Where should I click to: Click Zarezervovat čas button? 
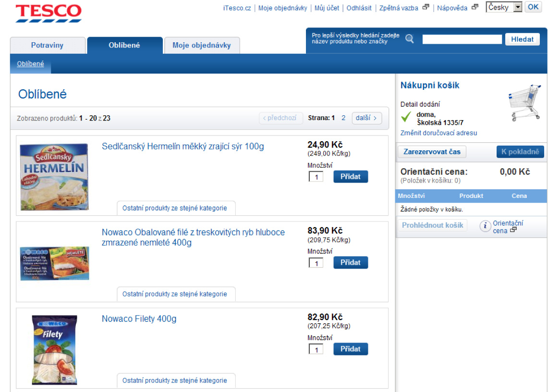432,152
